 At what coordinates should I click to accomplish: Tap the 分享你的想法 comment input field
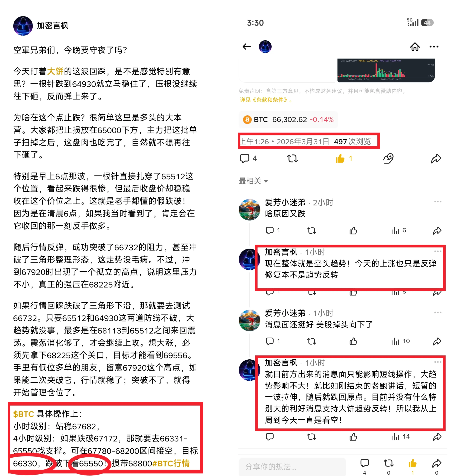(x=292, y=467)
